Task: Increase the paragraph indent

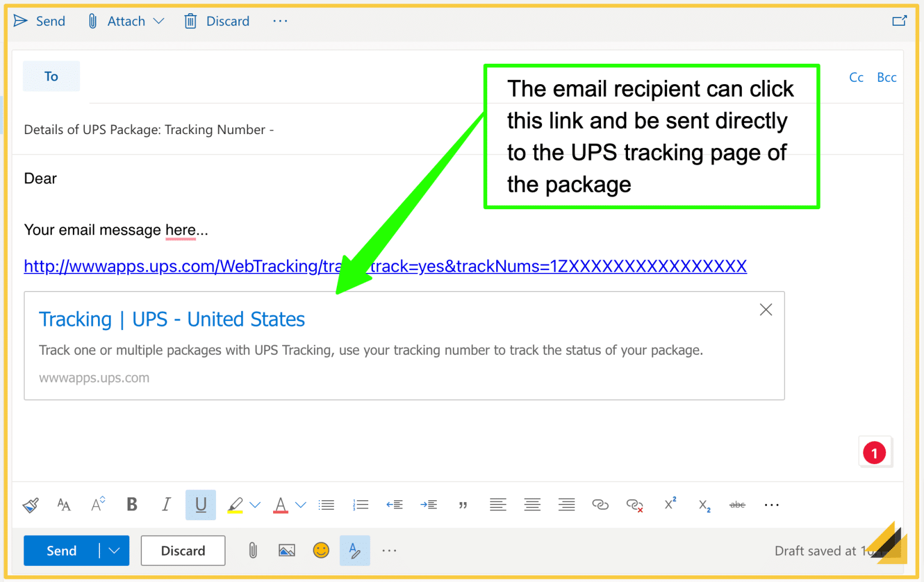Action: click(429, 505)
